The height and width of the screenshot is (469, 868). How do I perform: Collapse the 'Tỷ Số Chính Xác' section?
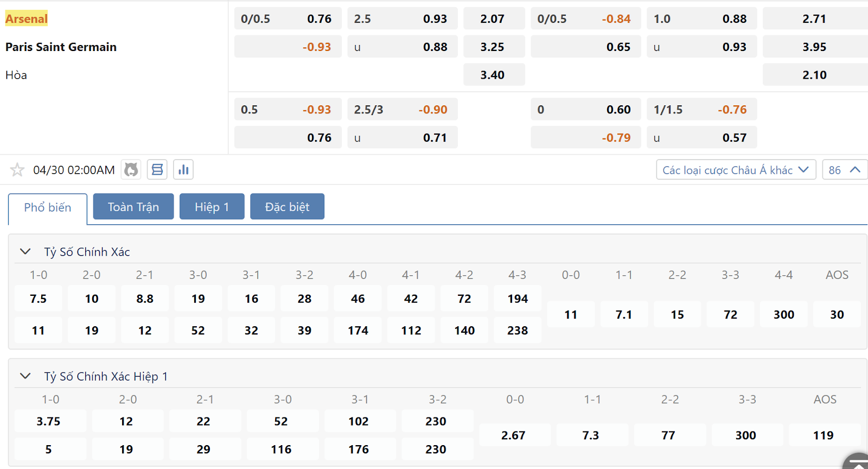pyautogui.click(x=25, y=251)
